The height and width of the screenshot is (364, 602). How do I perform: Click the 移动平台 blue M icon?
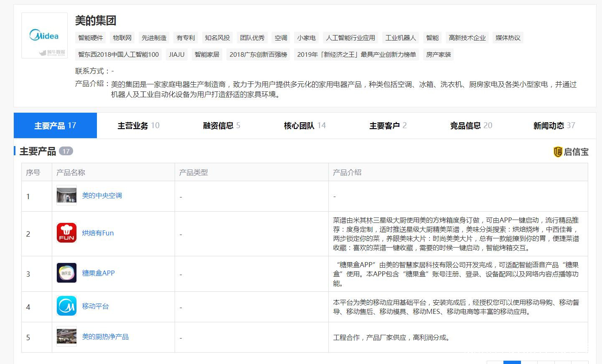66,306
